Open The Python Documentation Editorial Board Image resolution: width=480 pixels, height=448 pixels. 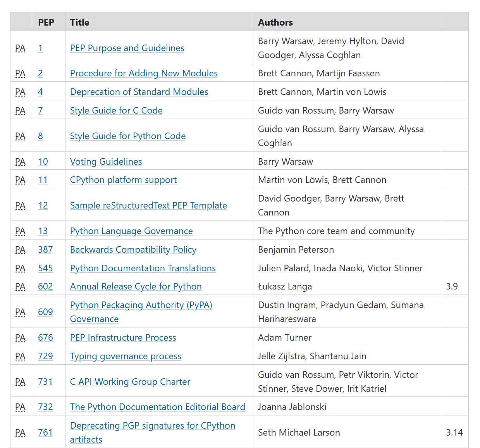click(157, 407)
